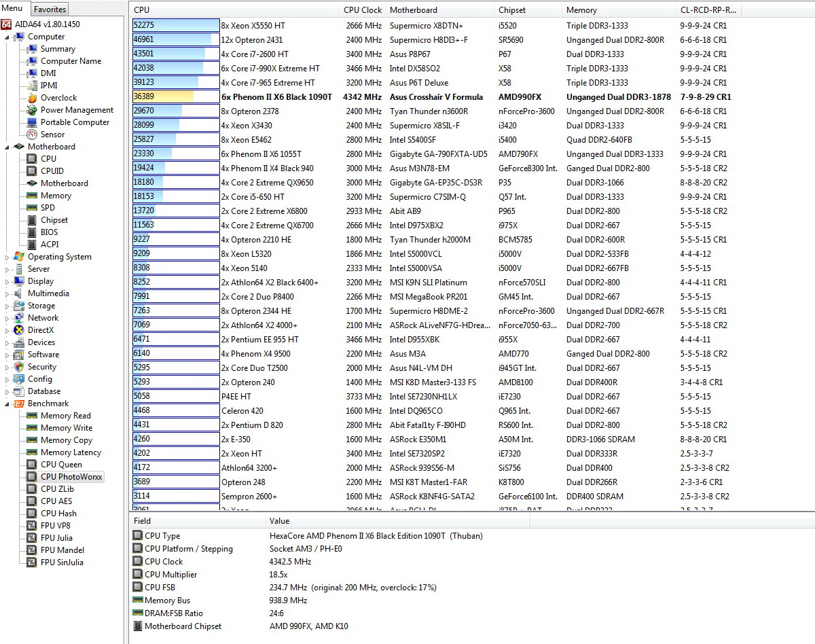This screenshot has height=644, width=815.
Task: Click the Gigabyte GA-790FXTA-UD5 motherboard cell
Action: pyautogui.click(x=439, y=154)
